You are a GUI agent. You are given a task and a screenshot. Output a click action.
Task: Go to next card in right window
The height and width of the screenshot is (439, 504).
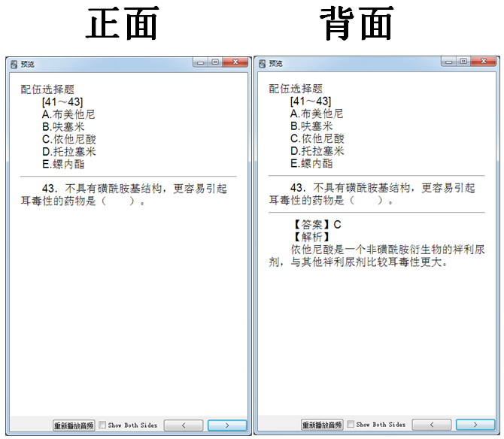coord(475,425)
